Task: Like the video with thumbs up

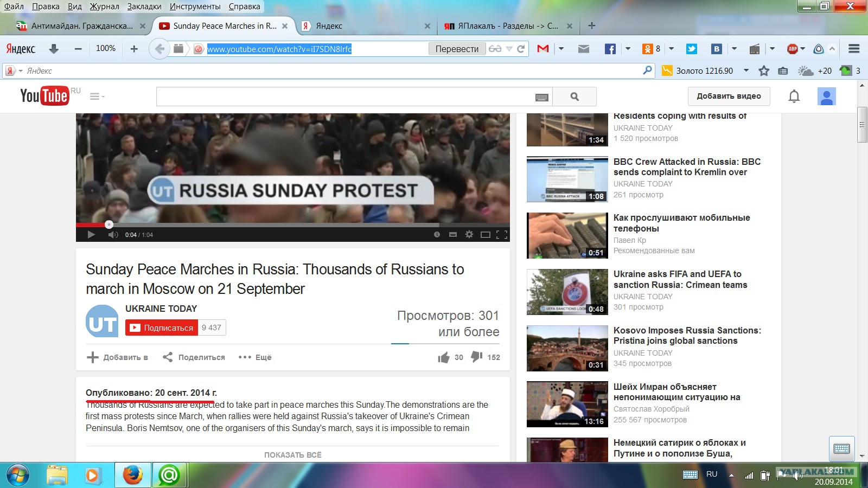Action: point(444,357)
